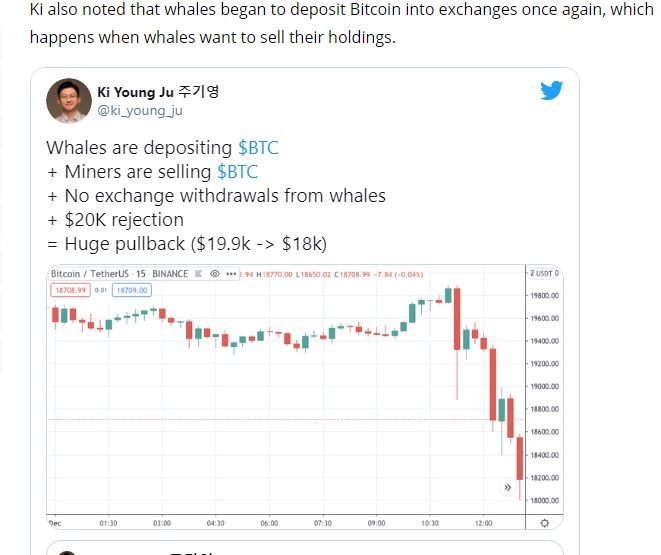Click the first $BTC cashtag link
This screenshot has height=555, width=661.
click(x=258, y=148)
